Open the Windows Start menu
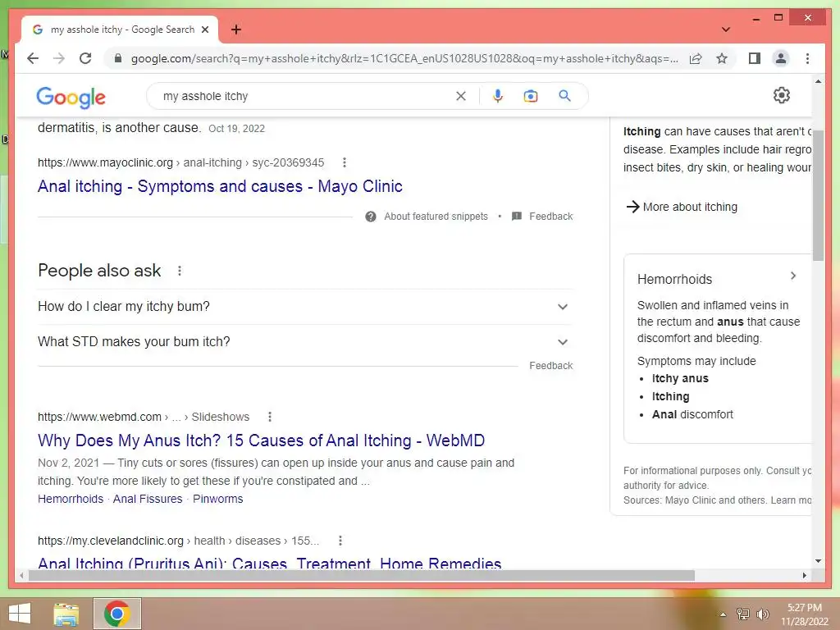The image size is (840, 630). click(x=20, y=614)
